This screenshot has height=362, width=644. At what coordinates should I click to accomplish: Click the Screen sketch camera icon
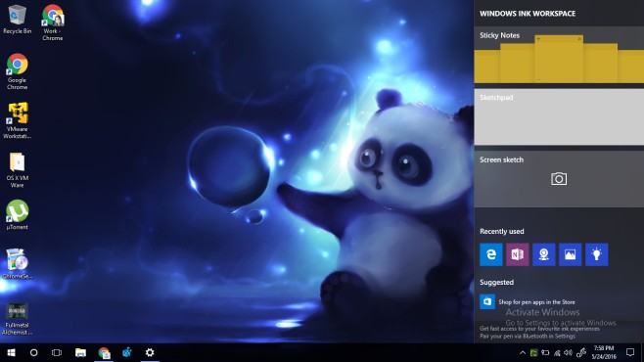pos(559,178)
